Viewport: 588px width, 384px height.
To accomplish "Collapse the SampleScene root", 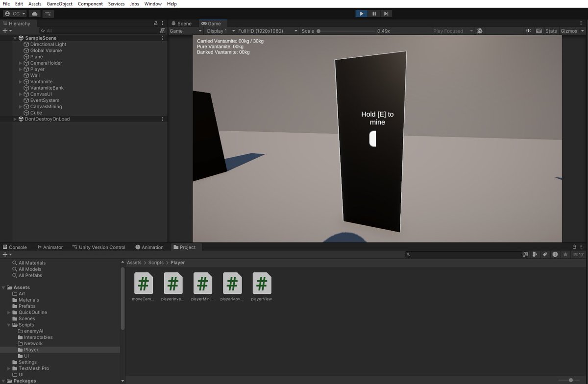I will click(x=15, y=38).
